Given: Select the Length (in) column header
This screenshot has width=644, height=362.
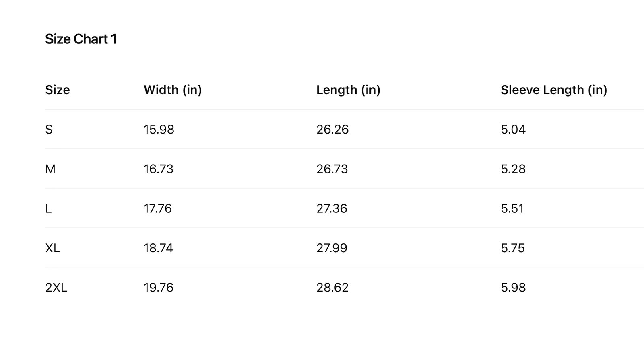Looking at the screenshot, I should [348, 90].
